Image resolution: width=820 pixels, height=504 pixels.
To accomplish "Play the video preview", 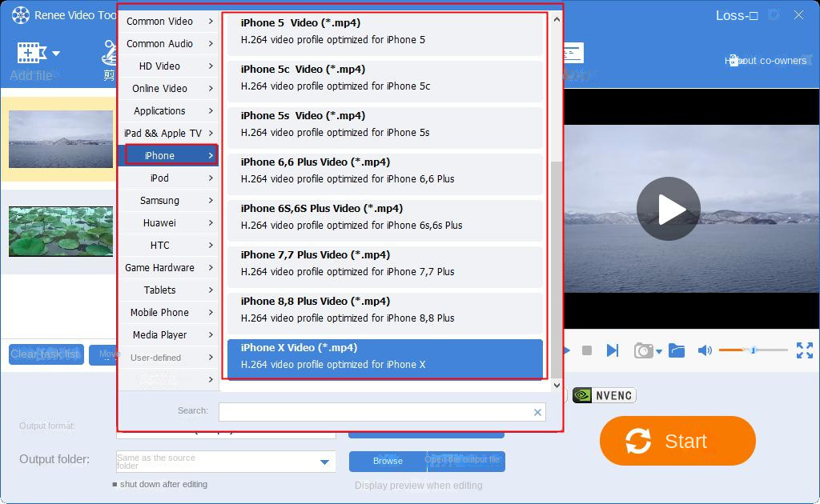I will coord(669,209).
